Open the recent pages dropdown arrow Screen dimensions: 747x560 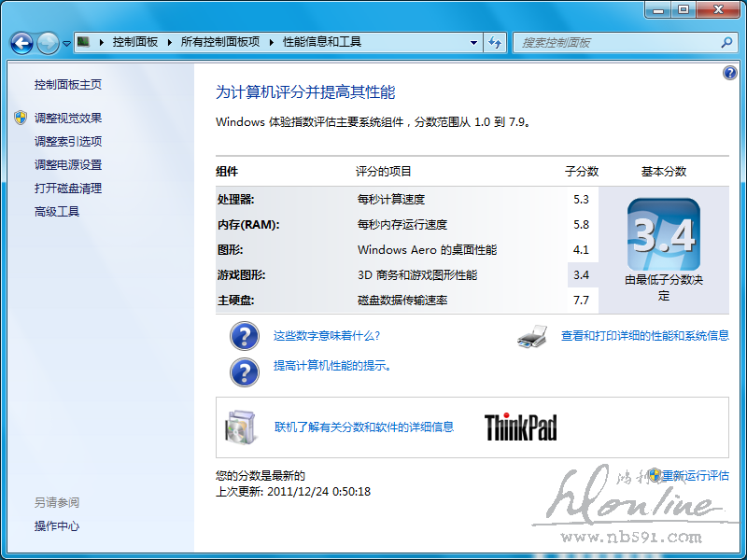(66, 44)
